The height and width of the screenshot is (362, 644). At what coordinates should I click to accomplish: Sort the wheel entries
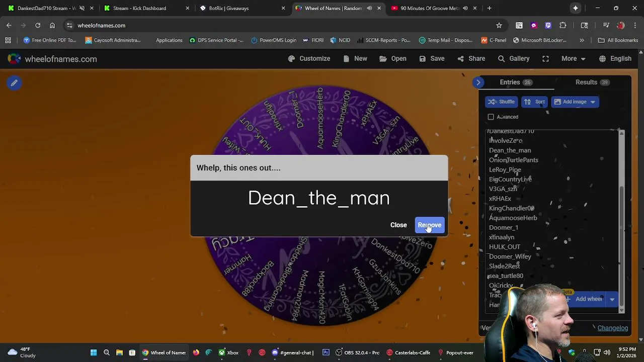point(534,102)
